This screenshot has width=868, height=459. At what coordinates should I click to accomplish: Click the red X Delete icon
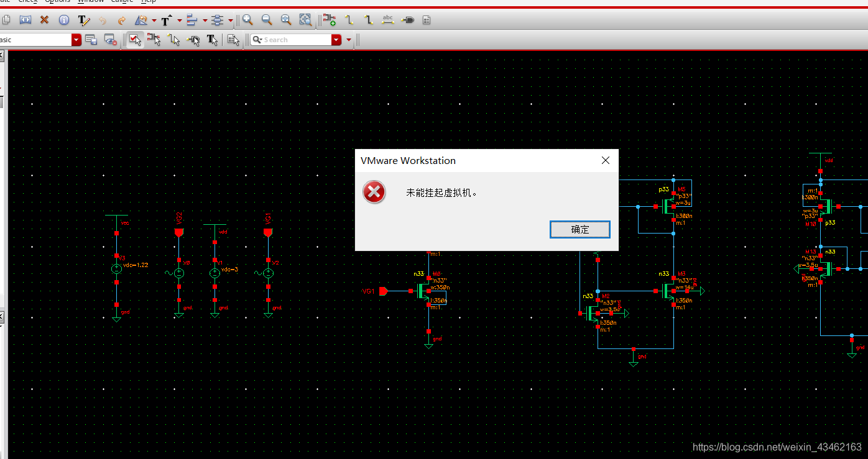(x=44, y=20)
